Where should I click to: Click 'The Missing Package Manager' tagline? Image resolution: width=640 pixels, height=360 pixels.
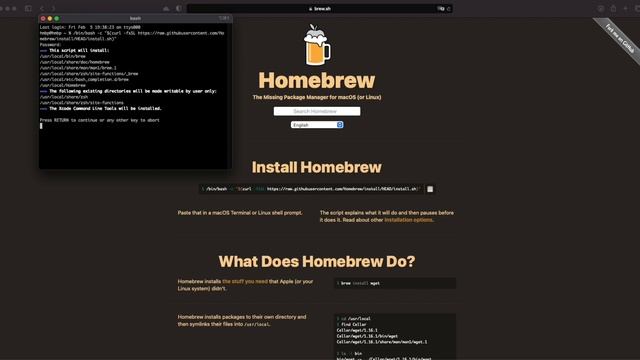pos(317,98)
